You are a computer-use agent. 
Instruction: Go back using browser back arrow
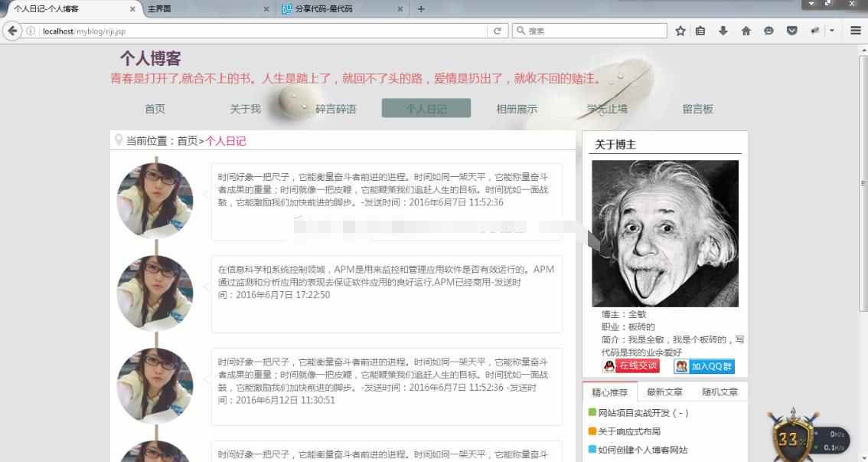[x=13, y=31]
